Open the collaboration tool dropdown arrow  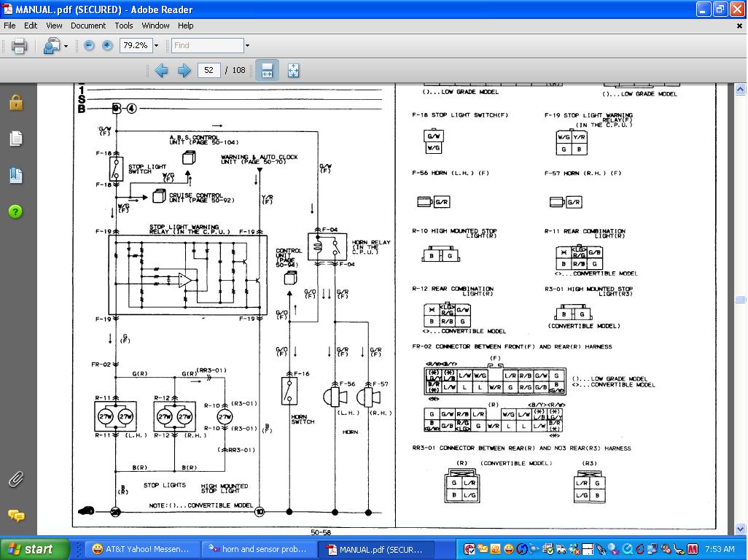pyautogui.click(x=66, y=46)
